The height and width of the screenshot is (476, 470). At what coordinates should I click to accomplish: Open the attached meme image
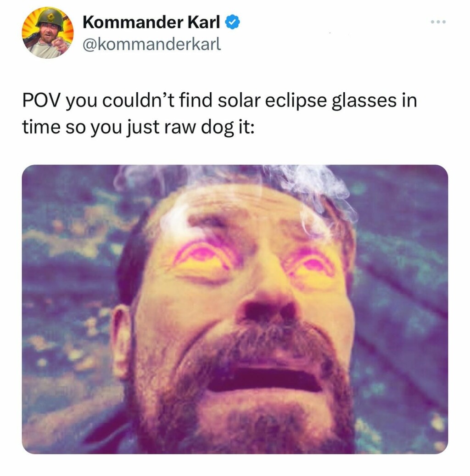point(235,309)
